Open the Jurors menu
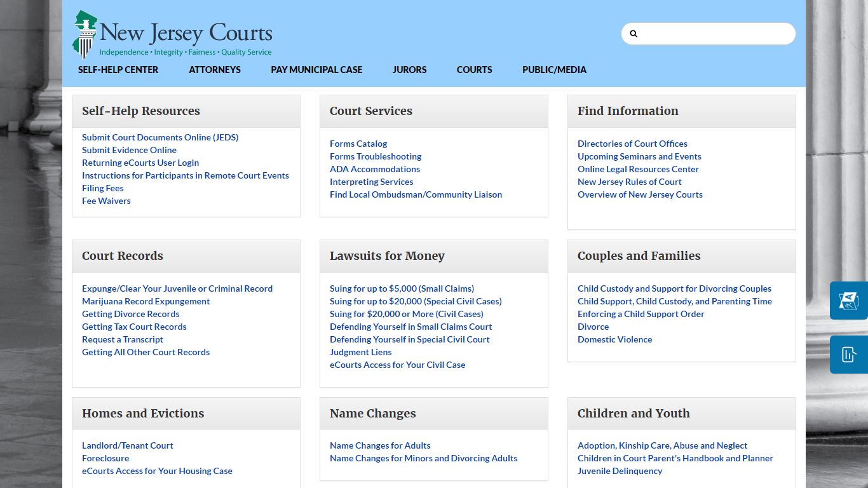Viewport: 868px width, 488px height. (409, 70)
